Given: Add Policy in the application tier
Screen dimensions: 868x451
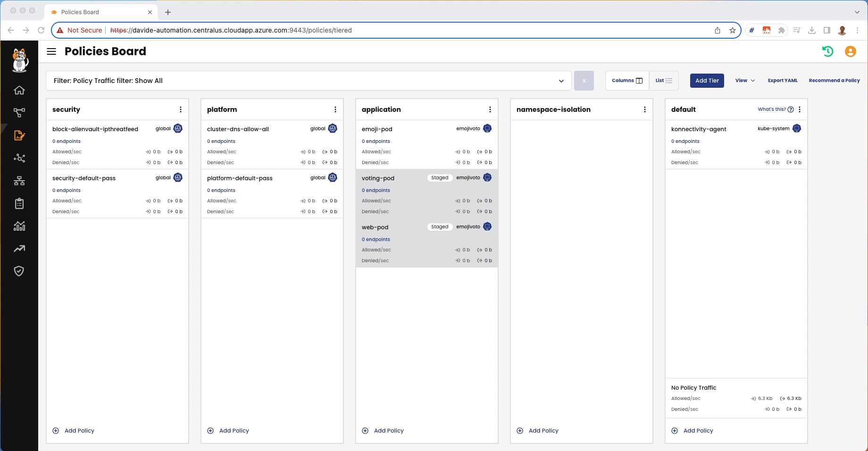Looking at the screenshot, I should point(383,431).
